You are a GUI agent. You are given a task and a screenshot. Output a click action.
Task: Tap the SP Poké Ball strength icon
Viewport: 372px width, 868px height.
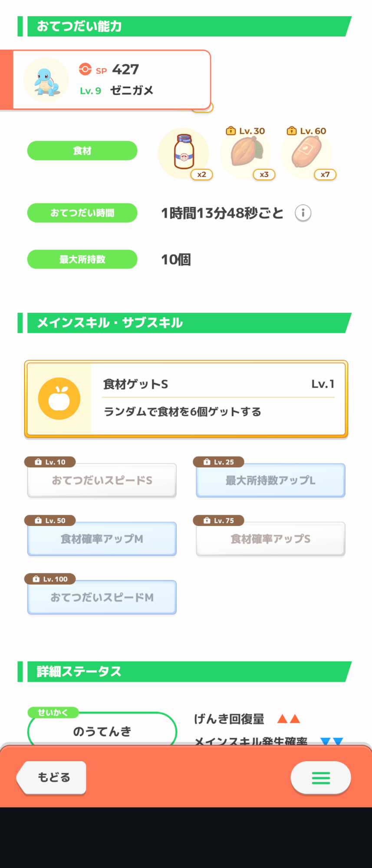(85, 69)
